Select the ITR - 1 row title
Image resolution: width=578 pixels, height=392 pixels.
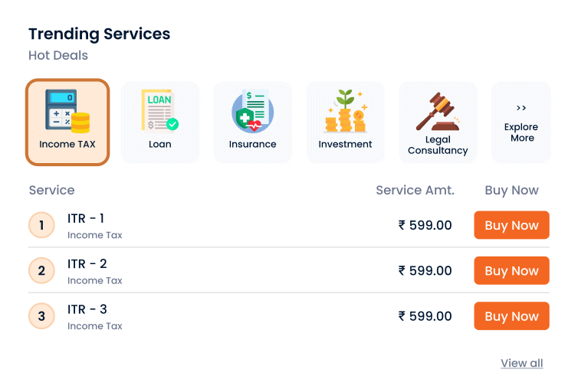pos(86,219)
